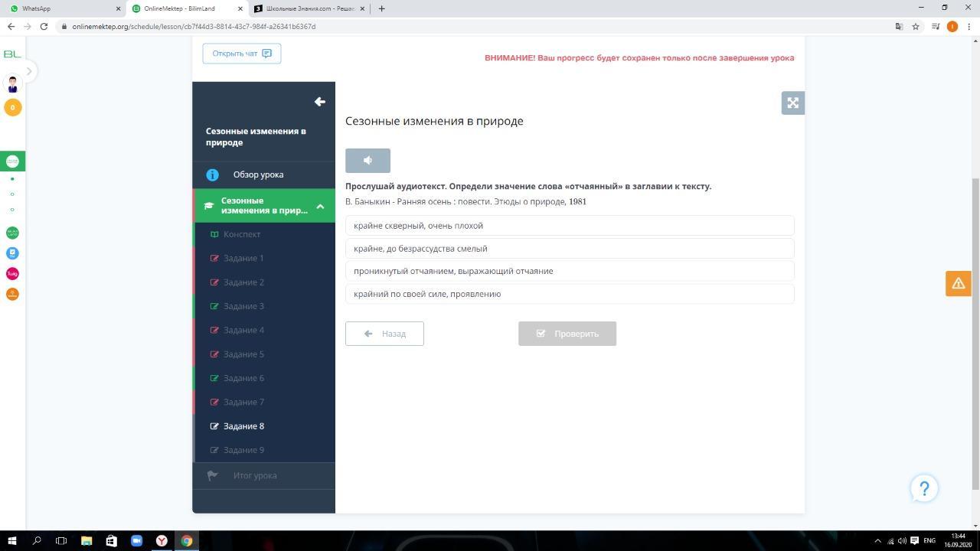Viewport: 980px width, 551px height.
Task: Open Windows taskbar search
Action: tap(37, 540)
